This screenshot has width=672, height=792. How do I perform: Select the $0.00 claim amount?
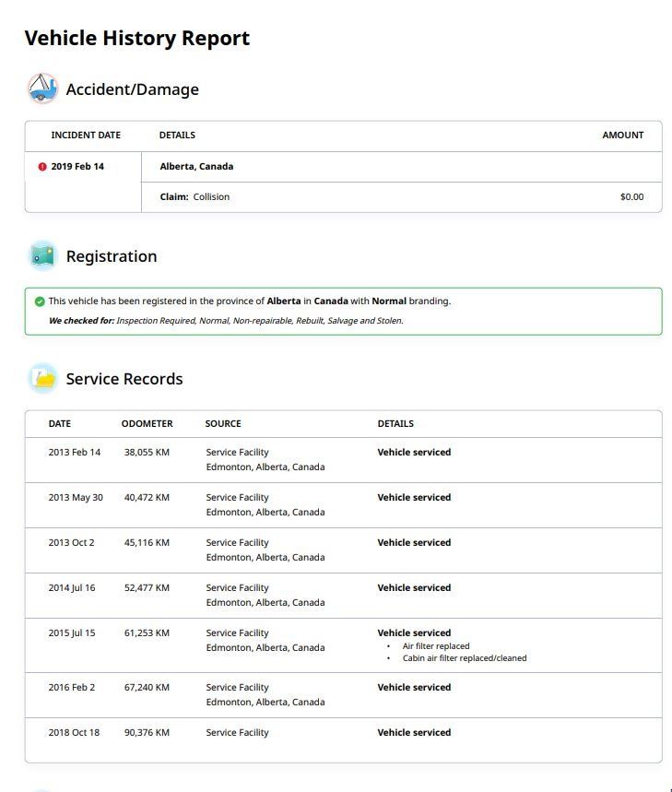[x=631, y=197]
